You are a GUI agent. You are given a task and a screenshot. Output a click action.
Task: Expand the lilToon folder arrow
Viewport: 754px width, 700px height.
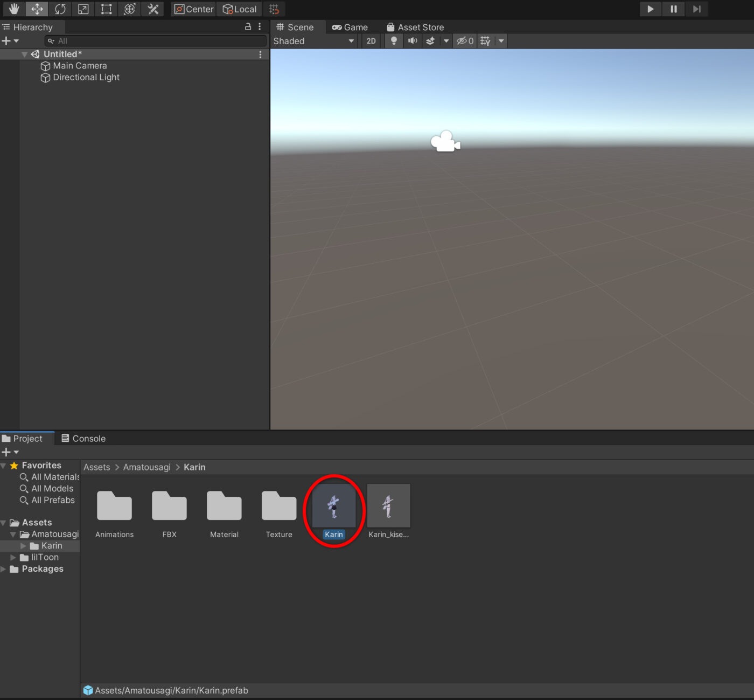(13, 558)
